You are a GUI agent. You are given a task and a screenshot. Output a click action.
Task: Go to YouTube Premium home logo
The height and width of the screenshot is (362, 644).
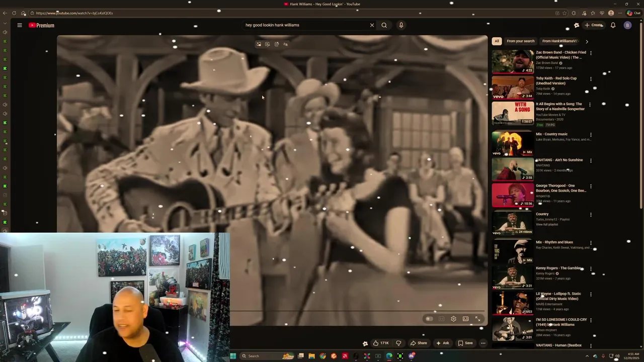tap(41, 25)
